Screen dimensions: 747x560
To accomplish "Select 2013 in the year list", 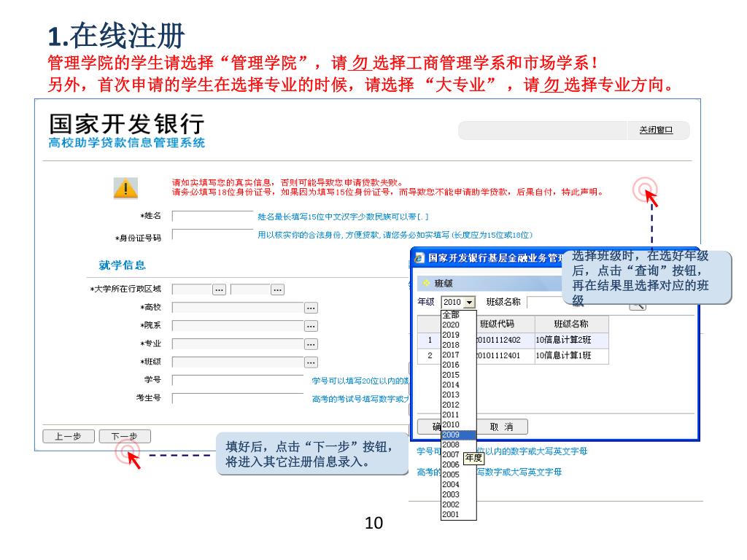I will coord(458,394).
